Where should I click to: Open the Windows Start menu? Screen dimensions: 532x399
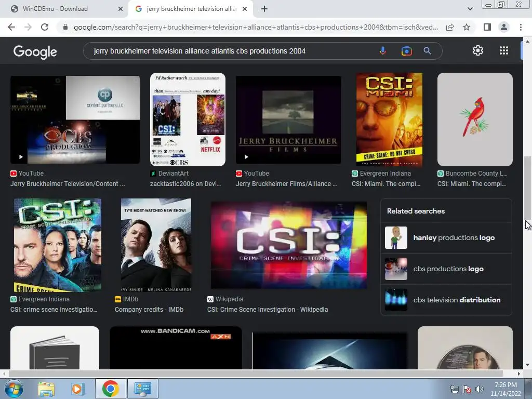(14, 389)
